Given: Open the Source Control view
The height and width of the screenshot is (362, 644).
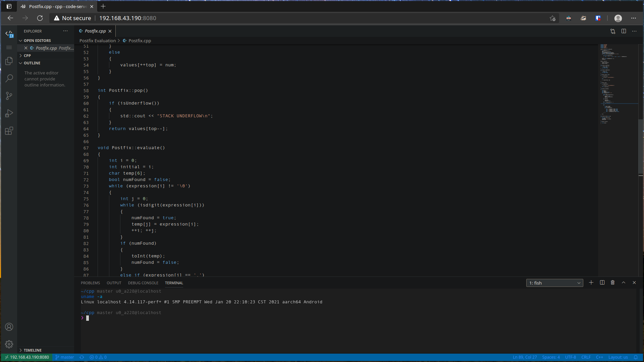Looking at the screenshot, I should click(x=9, y=96).
